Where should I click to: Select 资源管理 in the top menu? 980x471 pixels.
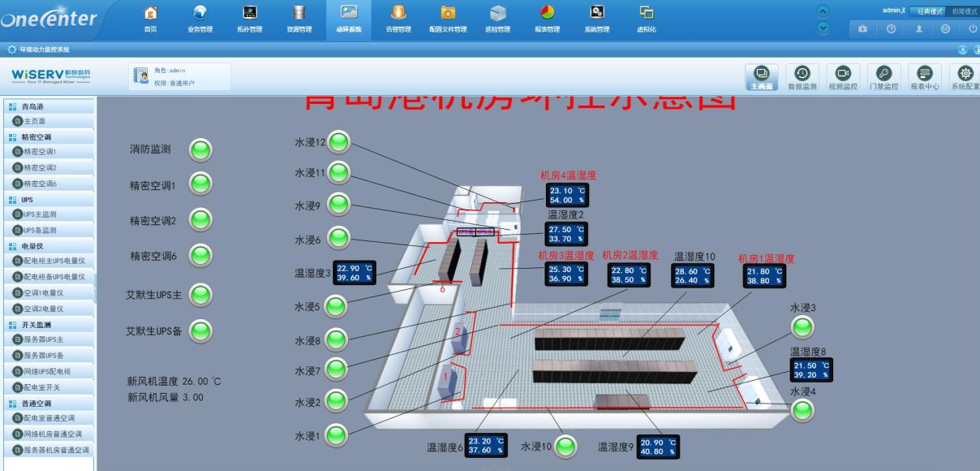point(299,19)
